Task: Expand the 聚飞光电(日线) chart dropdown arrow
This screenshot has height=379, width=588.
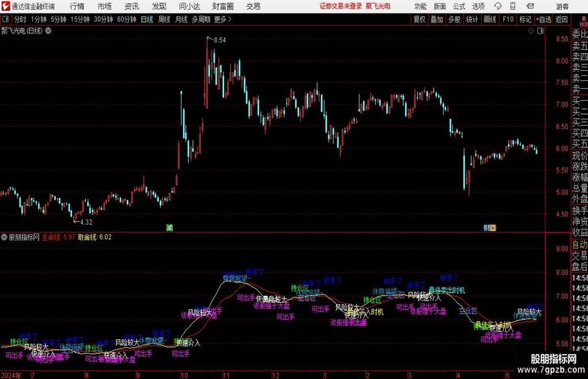Action: 49,30
